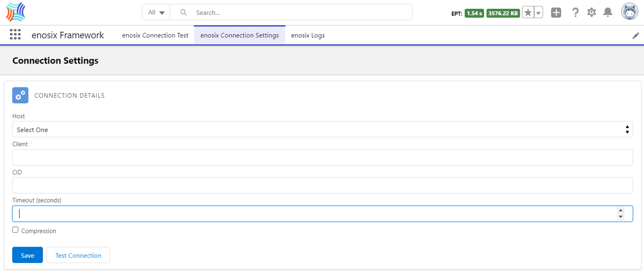Click the enosix logo in header

click(15, 12)
